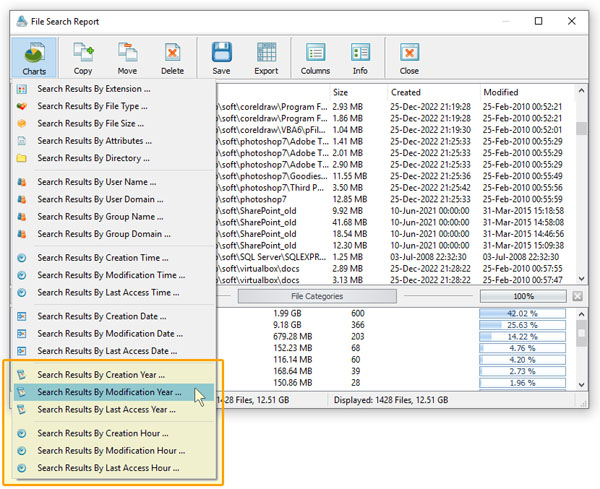The width and height of the screenshot is (600, 489).
Task: Choose Search Results By Last Access Date
Action: click(x=114, y=351)
